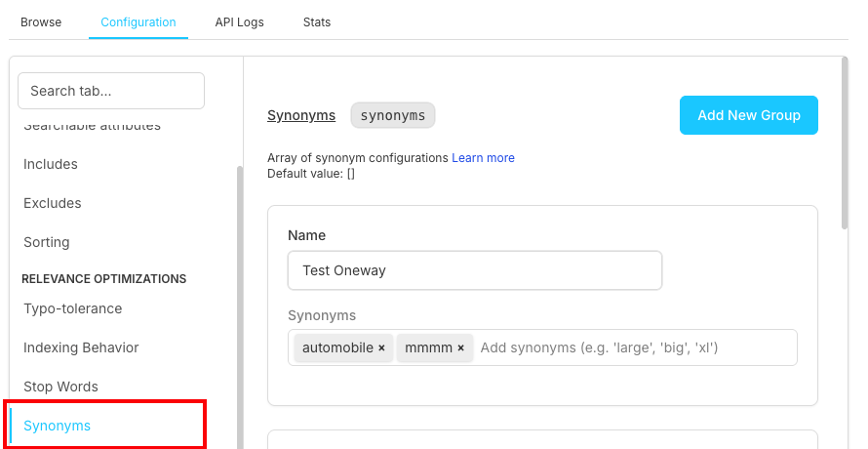Open the Learn more link
The width and height of the screenshot is (868, 449).
(483, 158)
